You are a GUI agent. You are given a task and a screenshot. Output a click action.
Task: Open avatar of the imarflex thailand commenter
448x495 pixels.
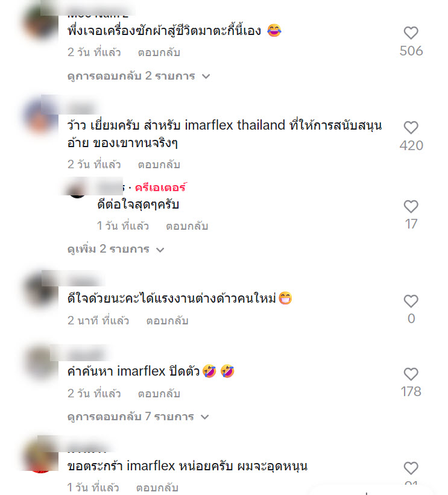41,115
